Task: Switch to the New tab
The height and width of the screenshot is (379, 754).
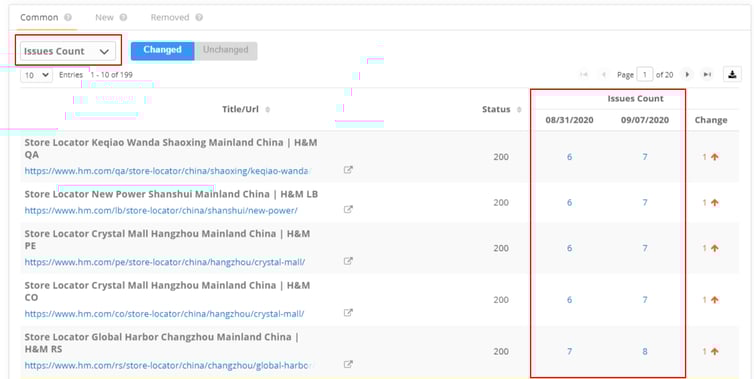Action: tap(104, 17)
